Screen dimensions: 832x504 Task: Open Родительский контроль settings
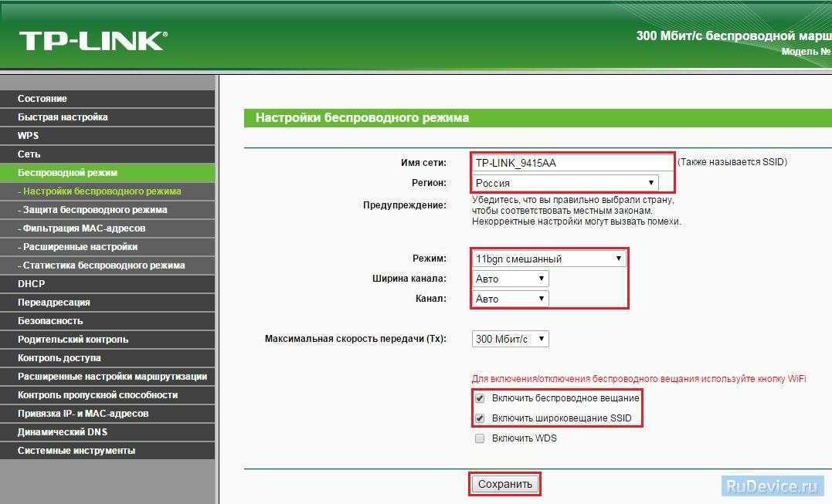click(73, 340)
